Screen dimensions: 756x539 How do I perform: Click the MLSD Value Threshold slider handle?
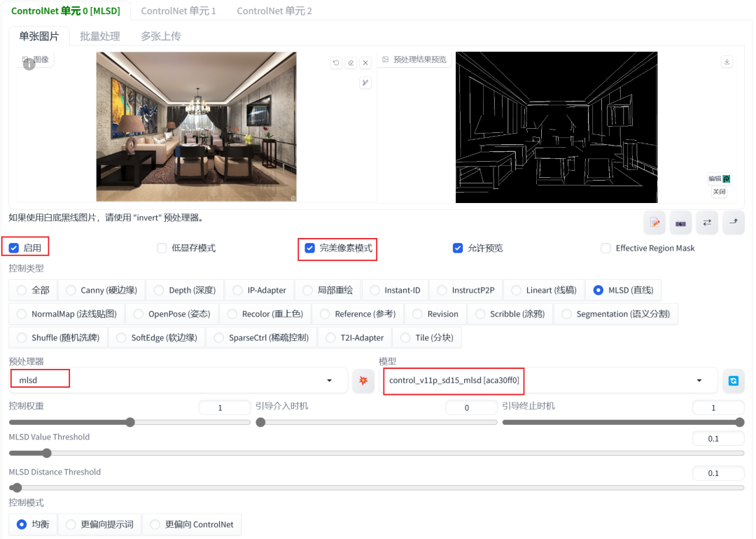click(46, 453)
